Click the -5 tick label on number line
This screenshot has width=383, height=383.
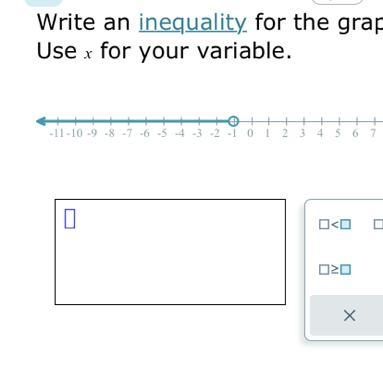(162, 133)
